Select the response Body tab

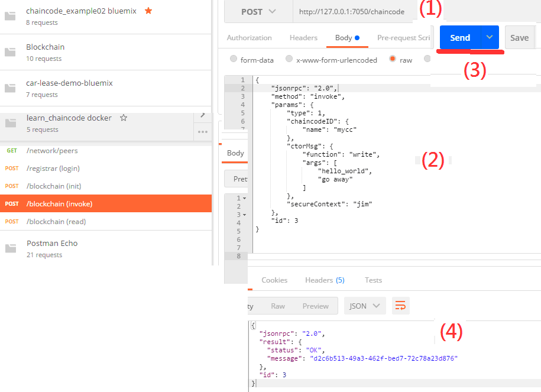point(235,153)
